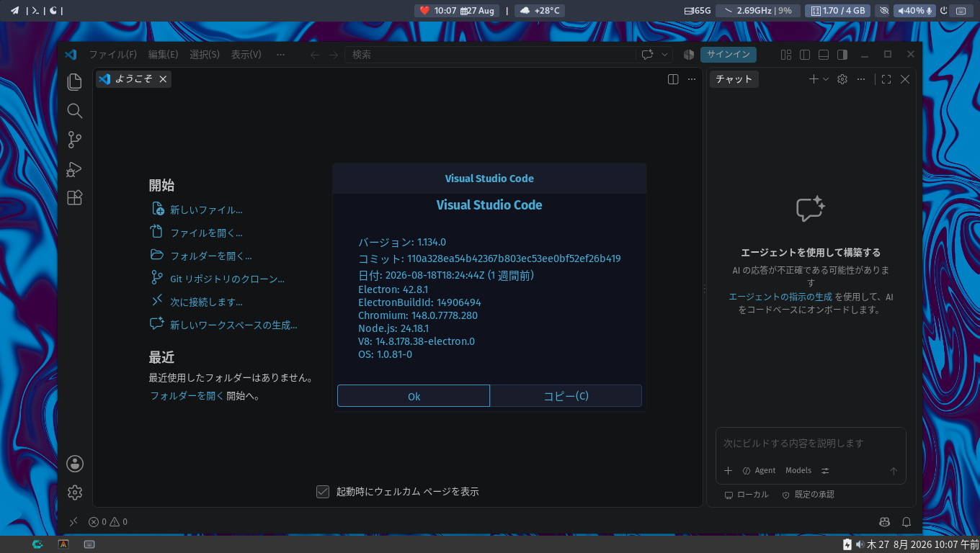
Task: Open the notifications bell in status bar
Action: pos(907,522)
